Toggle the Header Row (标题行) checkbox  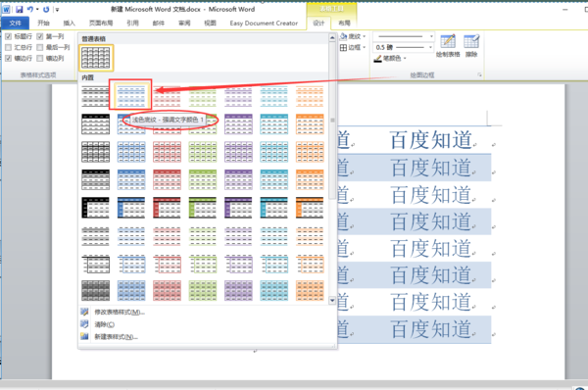8,36
